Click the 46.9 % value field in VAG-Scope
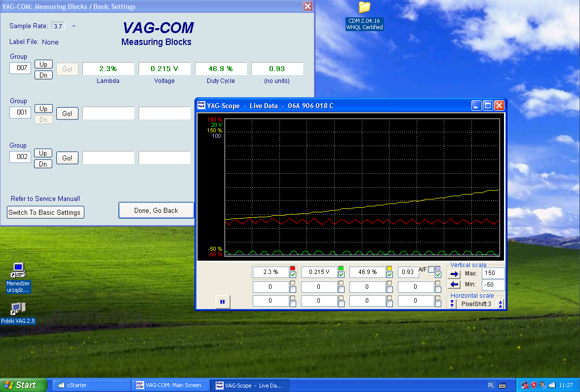This screenshot has height=392, width=580. tap(367, 272)
